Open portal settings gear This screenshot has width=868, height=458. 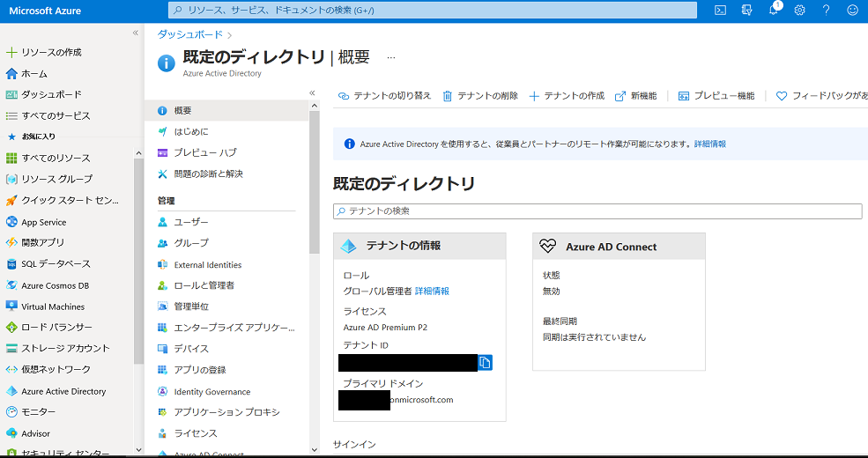(799, 10)
